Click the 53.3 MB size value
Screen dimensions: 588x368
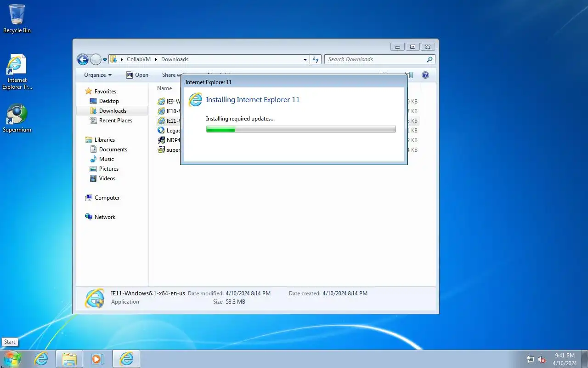click(x=235, y=302)
